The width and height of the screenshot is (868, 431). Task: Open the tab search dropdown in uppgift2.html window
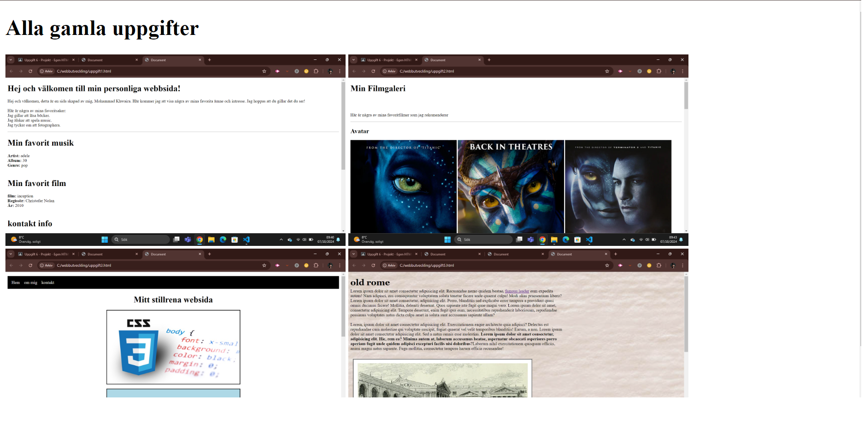(354, 60)
